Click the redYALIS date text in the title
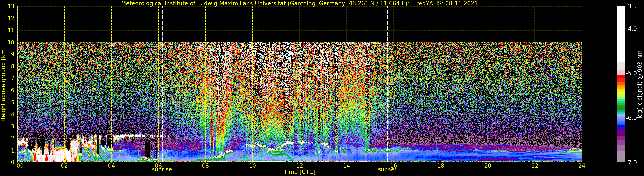 pos(447,3)
